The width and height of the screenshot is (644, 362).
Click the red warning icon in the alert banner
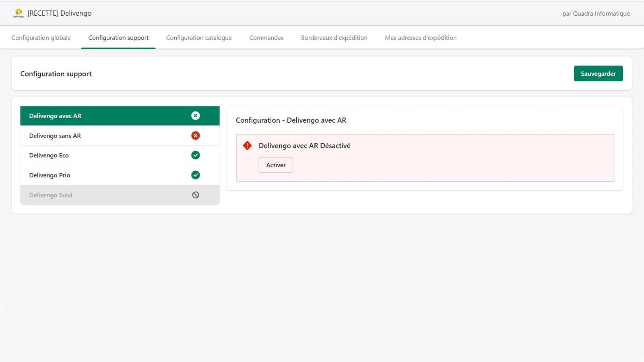point(247,146)
